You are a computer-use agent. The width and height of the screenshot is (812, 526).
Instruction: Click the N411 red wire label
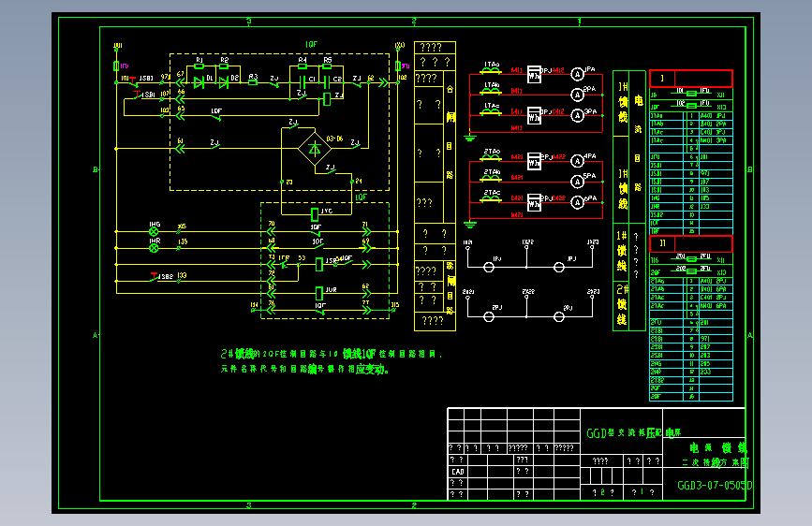(516, 128)
